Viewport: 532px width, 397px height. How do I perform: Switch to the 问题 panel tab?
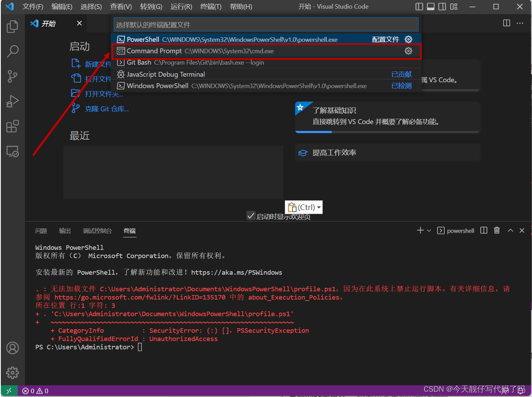41,231
